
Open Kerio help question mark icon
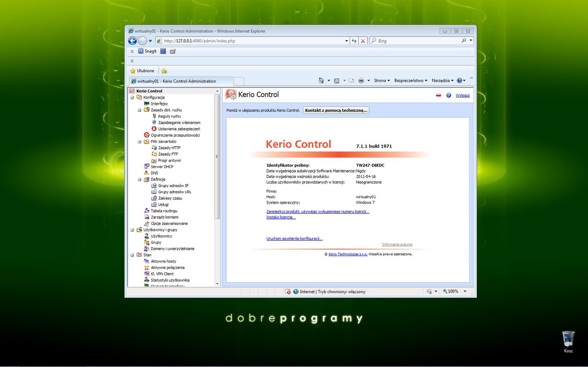[x=449, y=95]
